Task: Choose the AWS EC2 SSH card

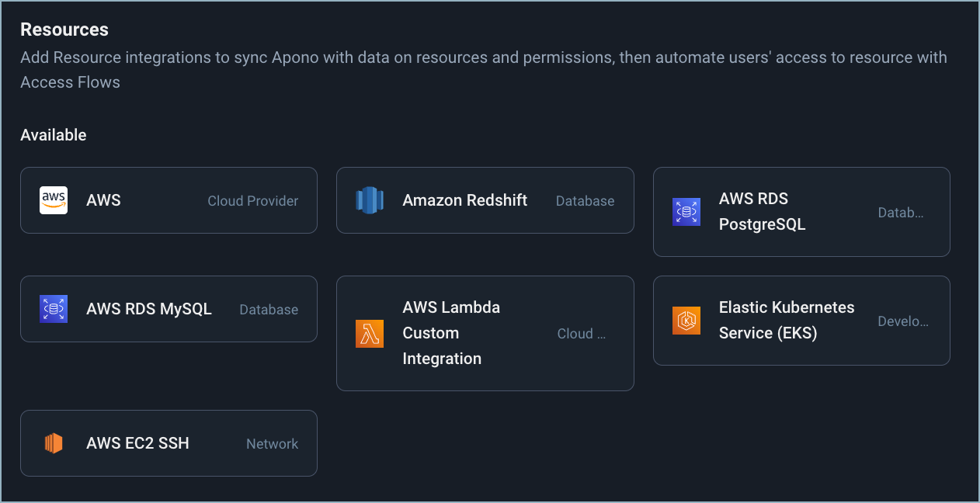Action: click(169, 443)
